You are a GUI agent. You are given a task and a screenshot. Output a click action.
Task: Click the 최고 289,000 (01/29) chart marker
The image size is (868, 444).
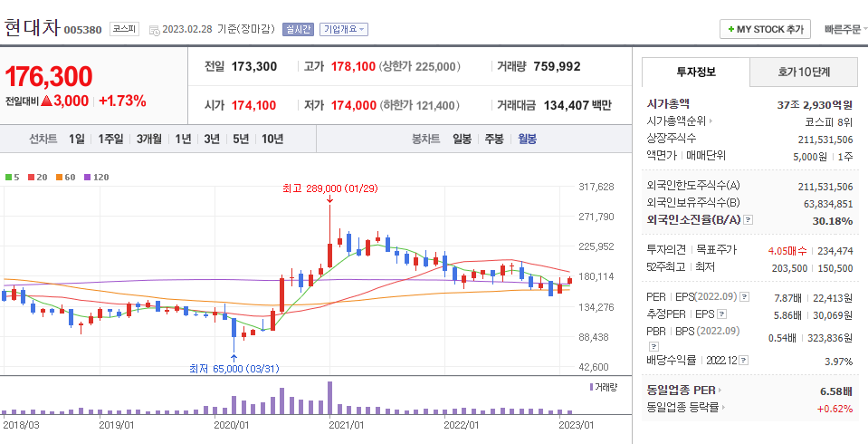pos(330,189)
